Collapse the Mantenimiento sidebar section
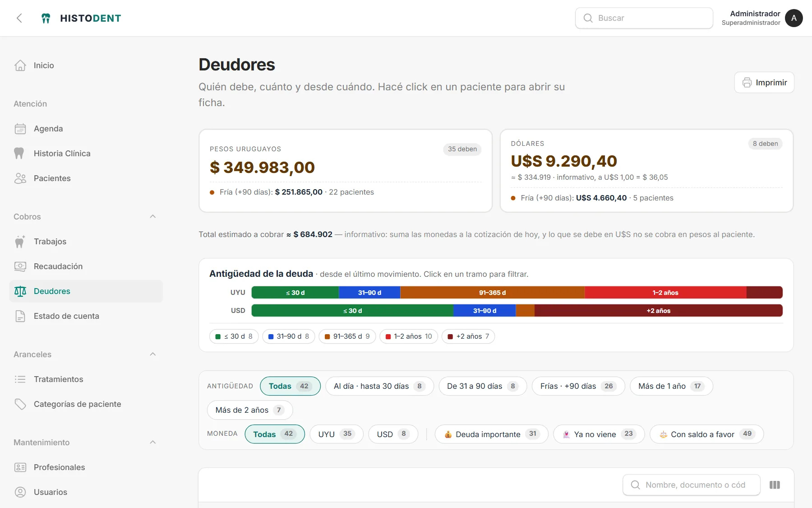The image size is (812, 508). point(153,443)
